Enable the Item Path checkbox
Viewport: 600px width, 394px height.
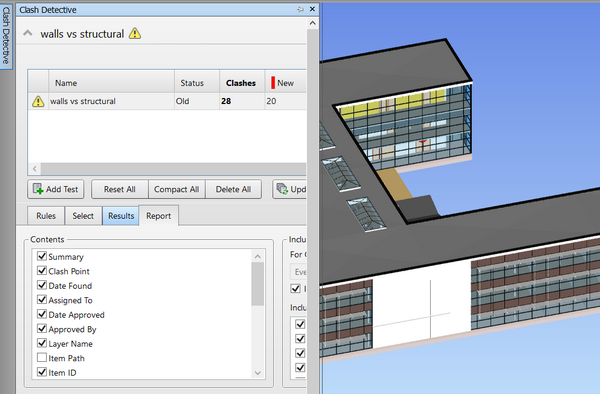(x=42, y=358)
